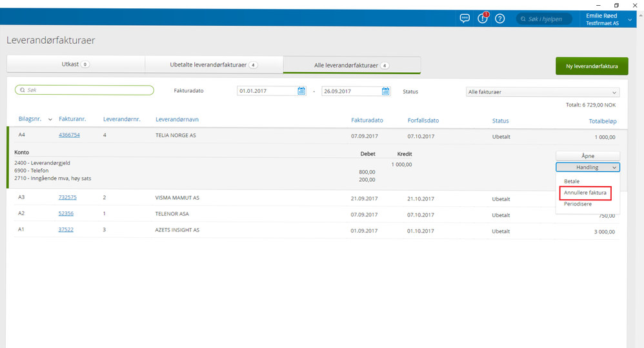The width and height of the screenshot is (644, 348).
Task: Open invoice number 52356 link
Action: click(66, 213)
